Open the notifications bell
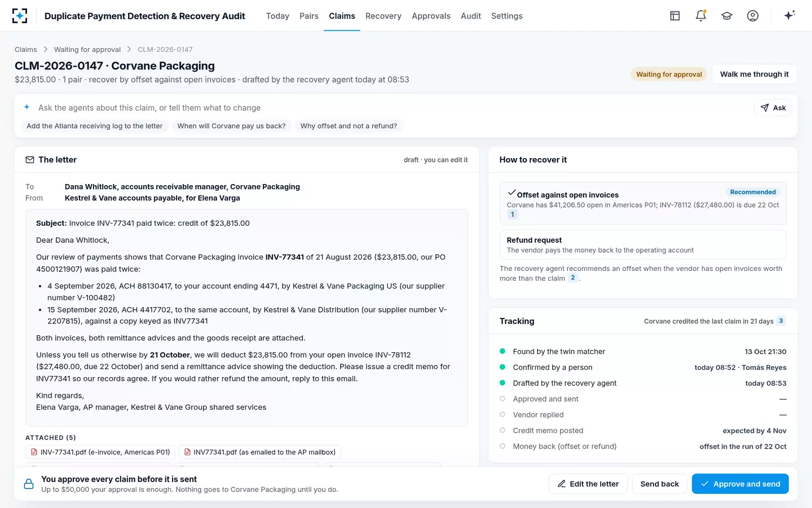The image size is (812, 508). (701, 16)
